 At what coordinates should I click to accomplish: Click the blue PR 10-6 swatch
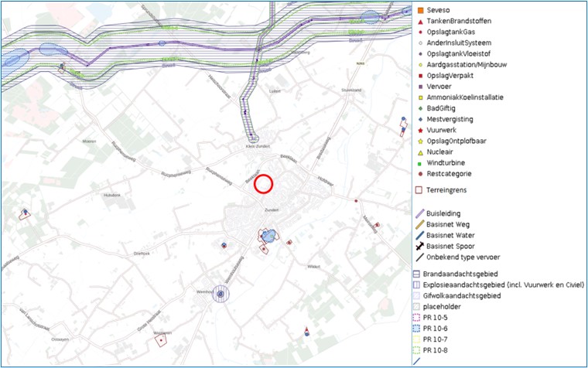(416, 329)
